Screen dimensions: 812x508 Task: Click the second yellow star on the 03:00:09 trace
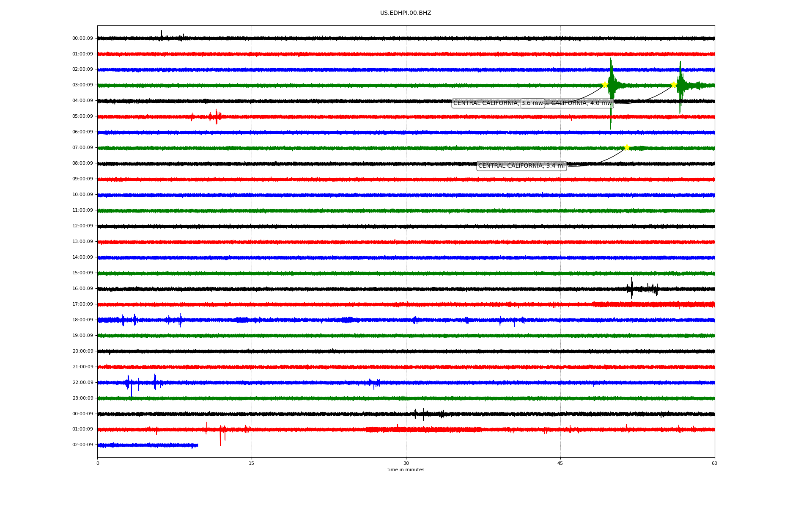click(674, 85)
